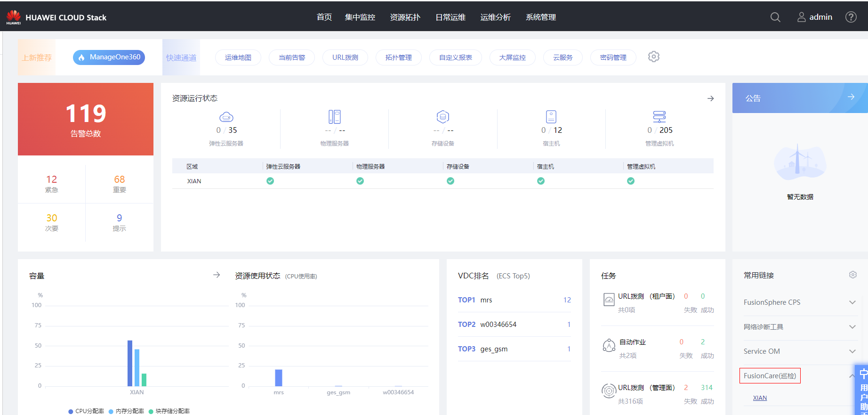Open the help question mark icon
Screen dimensions: 868x415
[x=851, y=17]
